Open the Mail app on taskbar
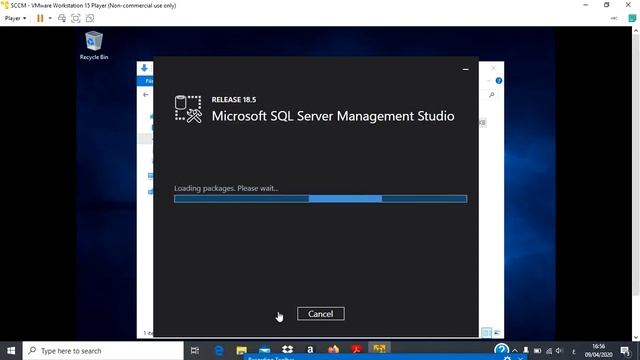 pos(264,350)
